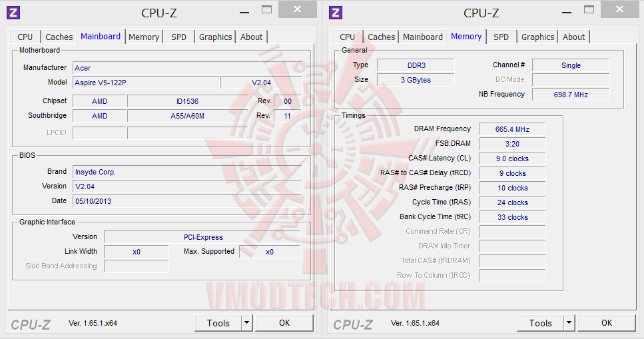Open About tab in left CPU-Z window
The width and height of the screenshot is (644, 339).
pyautogui.click(x=251, y=37)
